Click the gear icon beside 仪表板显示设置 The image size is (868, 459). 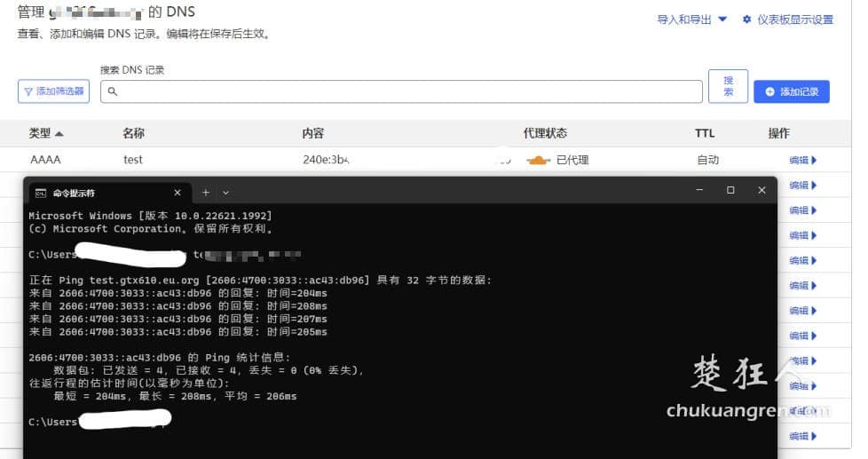click(746, 20)
